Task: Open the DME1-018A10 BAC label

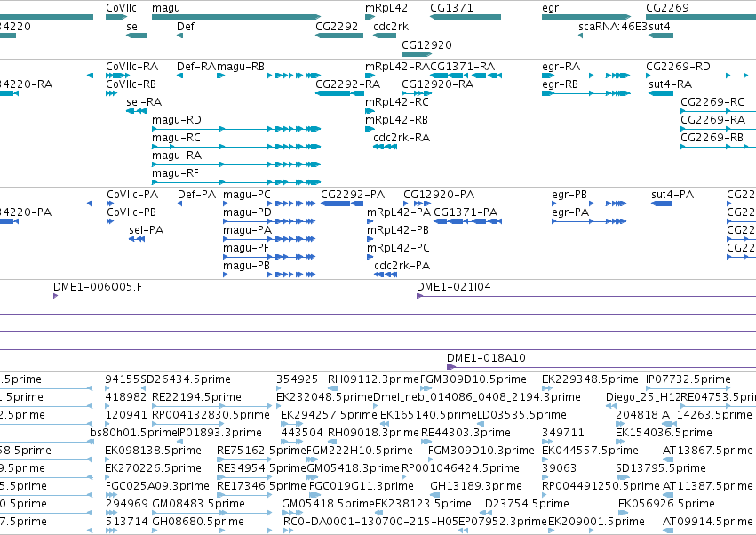Action: (486, 358)
